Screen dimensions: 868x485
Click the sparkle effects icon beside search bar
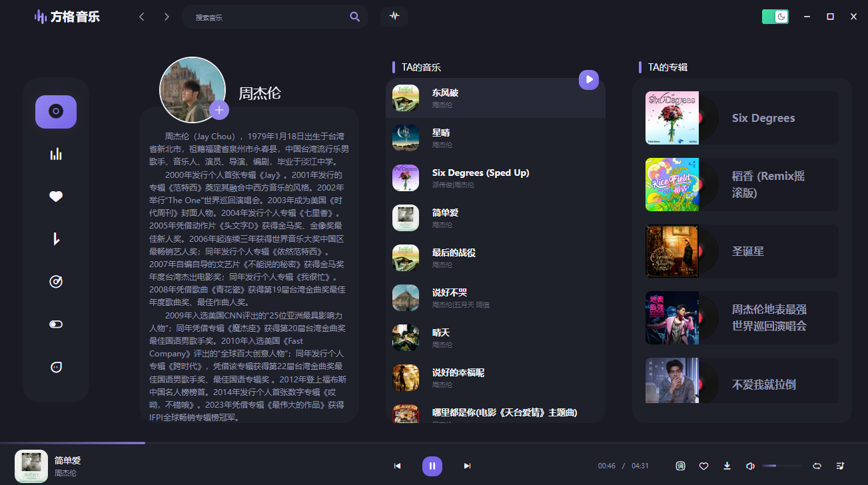pyautogui.click(x=394, y=16)
